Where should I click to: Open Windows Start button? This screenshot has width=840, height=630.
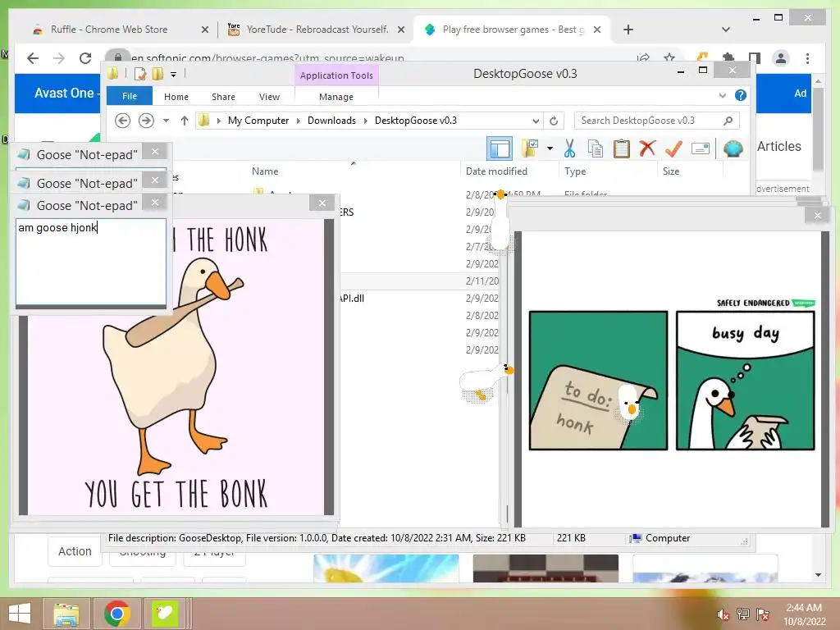pos(20,614)
